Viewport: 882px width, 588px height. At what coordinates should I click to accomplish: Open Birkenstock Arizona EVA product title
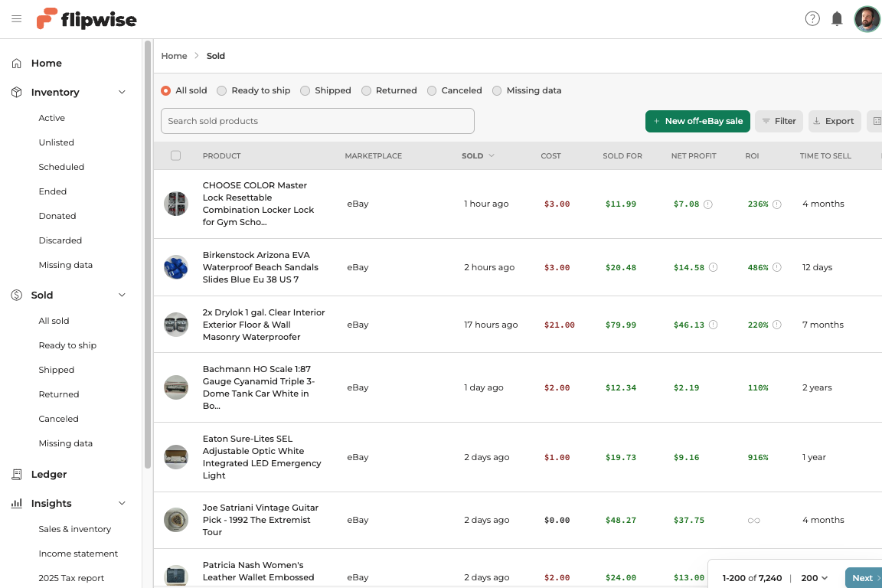(260, 267)
